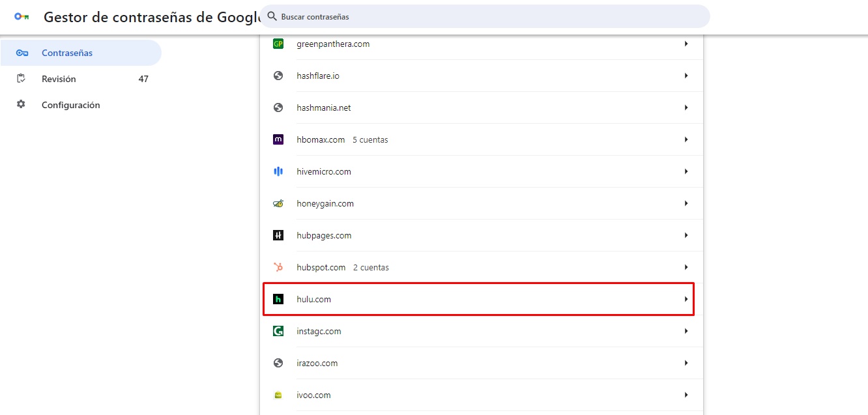Expand the irazoo.com entry arrow
Screen dimensions: 868x415
686,363
